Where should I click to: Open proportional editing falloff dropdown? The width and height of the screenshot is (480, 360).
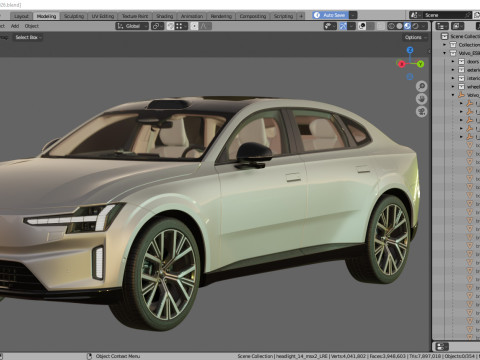(205, 26)
